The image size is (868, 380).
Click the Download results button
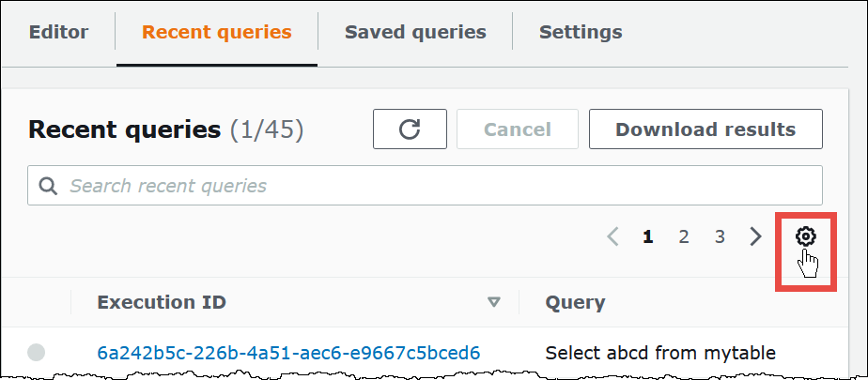click(x=705, y=129)
